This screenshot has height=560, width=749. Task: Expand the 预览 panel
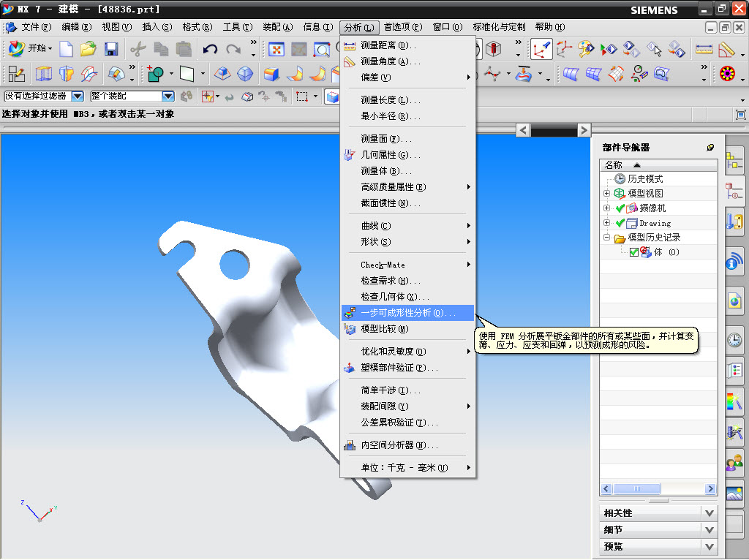pyautogui.click(x=710, y=547)
